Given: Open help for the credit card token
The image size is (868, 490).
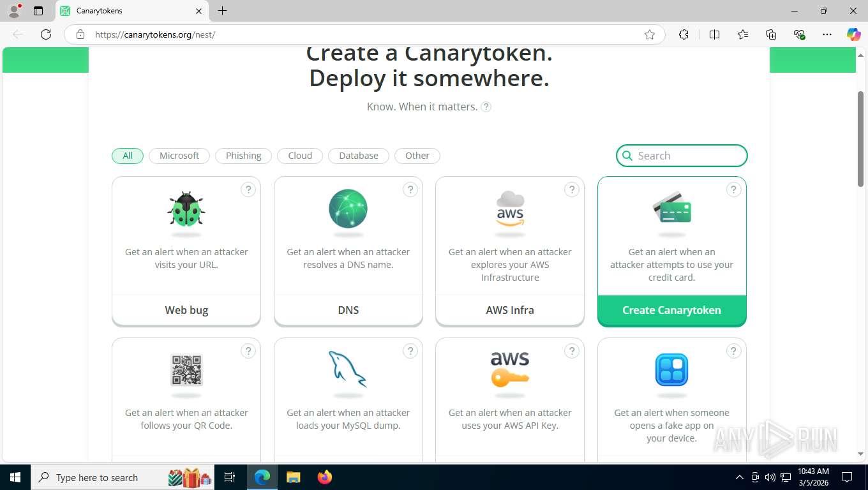Looking at the screenshot, I should pyautogui.click(x=734, y=189).
